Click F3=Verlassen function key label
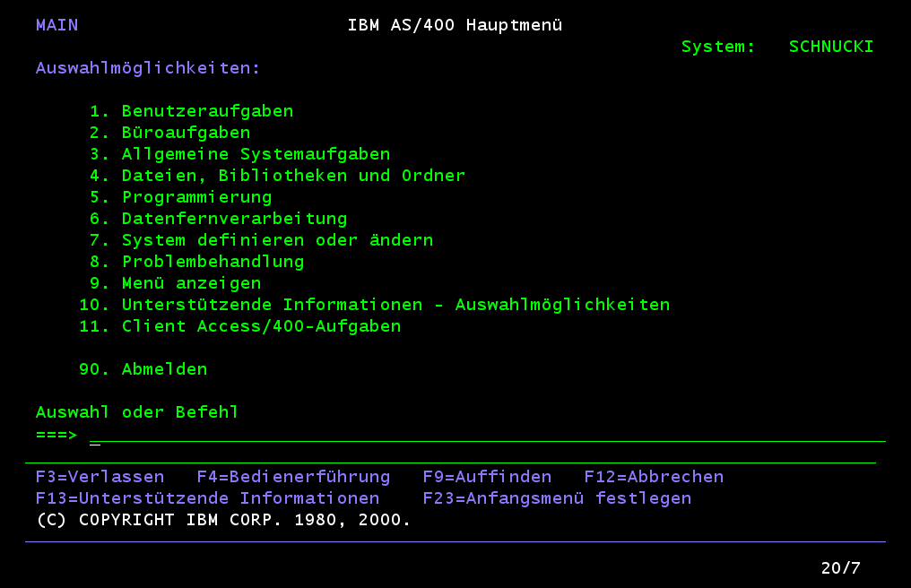The width and height of the screenshot is (911, 588). pos(100,477)
